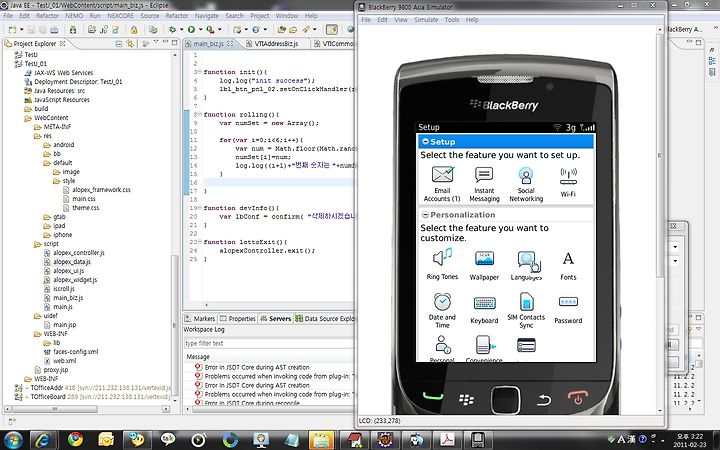Open Languages settings icon

pyautogui.click(x=526, y=265)
